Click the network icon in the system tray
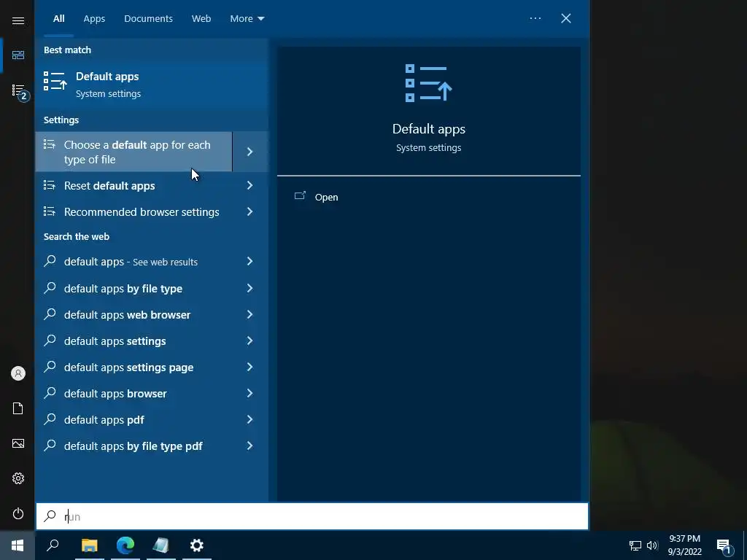Screen dimensions: 747x560 tap(635, 545)
